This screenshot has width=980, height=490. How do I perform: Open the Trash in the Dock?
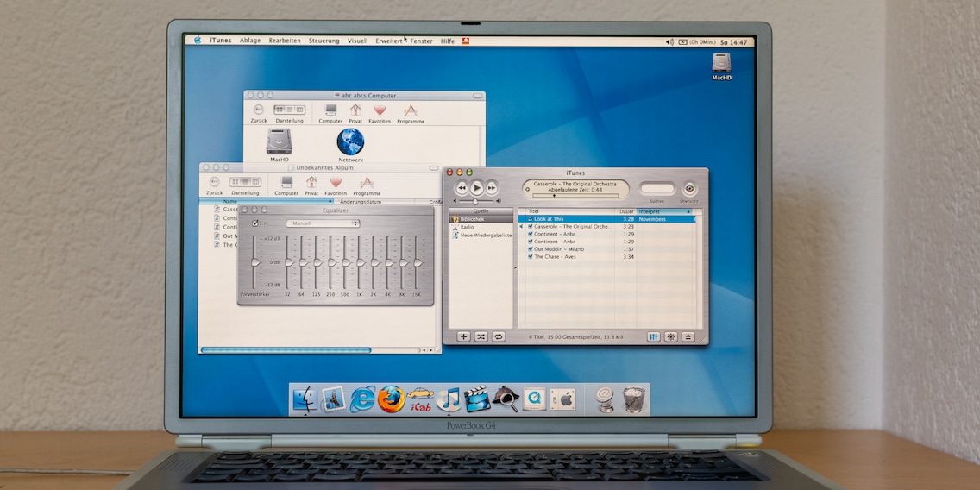[x=633, y=399]
